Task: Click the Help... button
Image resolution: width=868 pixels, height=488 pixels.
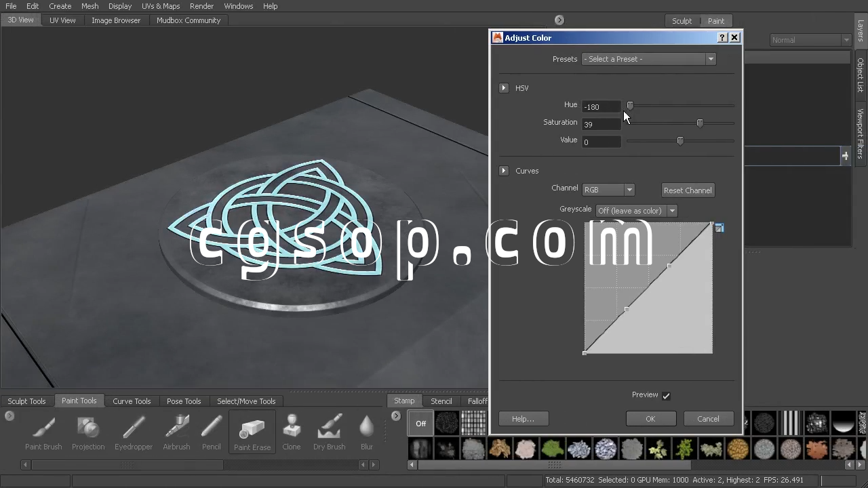Action: click(523, 419)
